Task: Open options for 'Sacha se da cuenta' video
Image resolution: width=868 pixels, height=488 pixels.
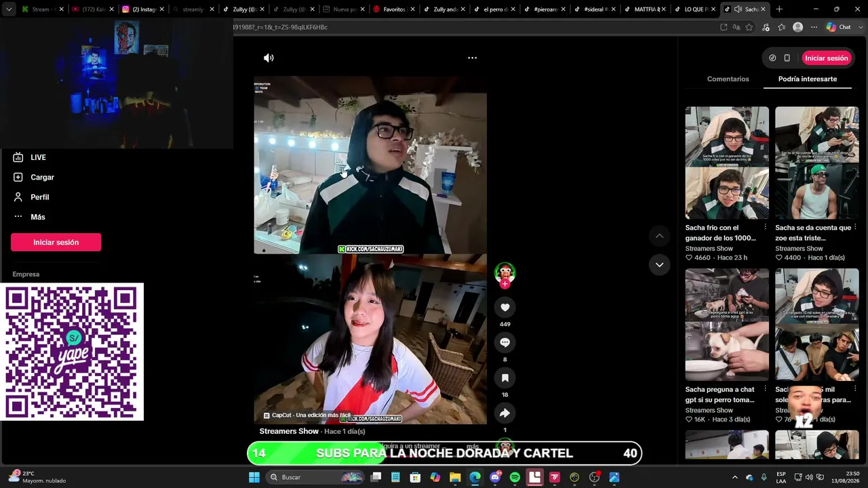Action: (x=855, y=227)
